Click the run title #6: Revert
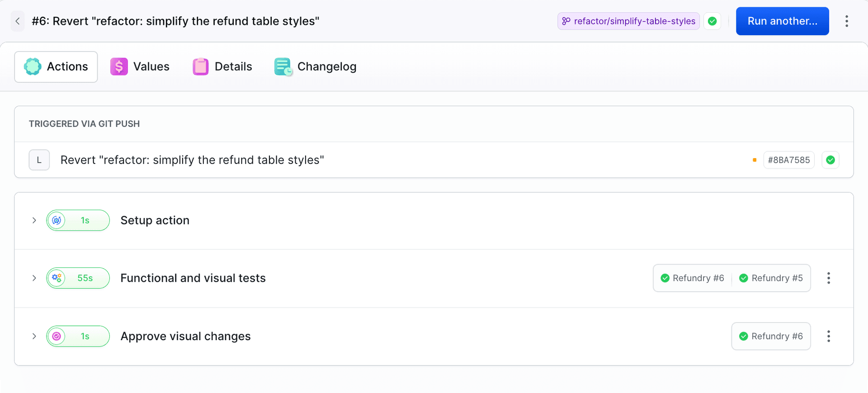 click(175, 21)
